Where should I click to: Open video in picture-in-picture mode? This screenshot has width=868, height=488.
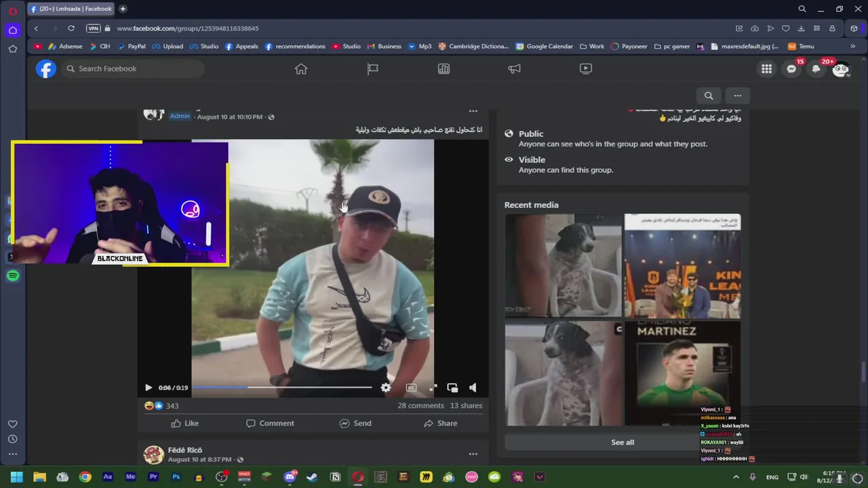[452, 388]
